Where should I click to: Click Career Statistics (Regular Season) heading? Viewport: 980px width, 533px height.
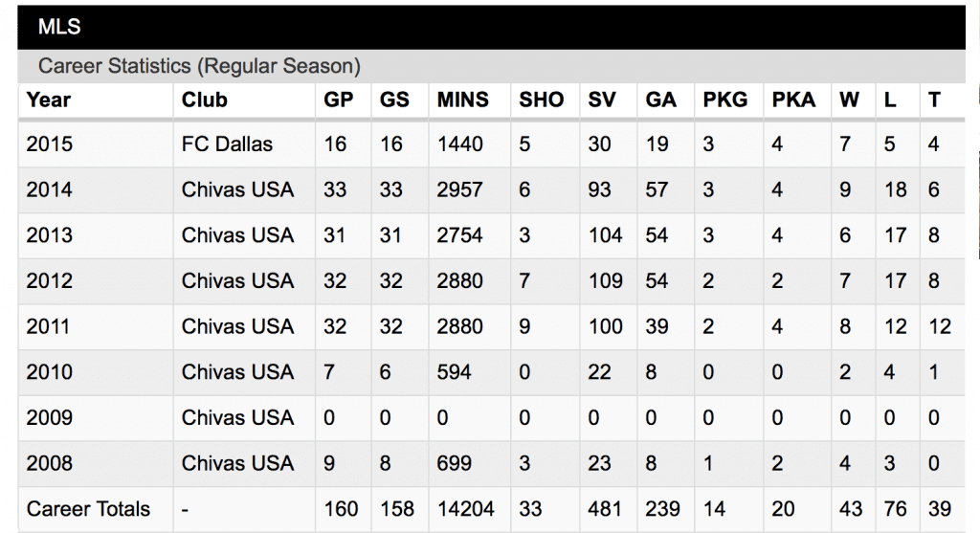tap(199, 66)
